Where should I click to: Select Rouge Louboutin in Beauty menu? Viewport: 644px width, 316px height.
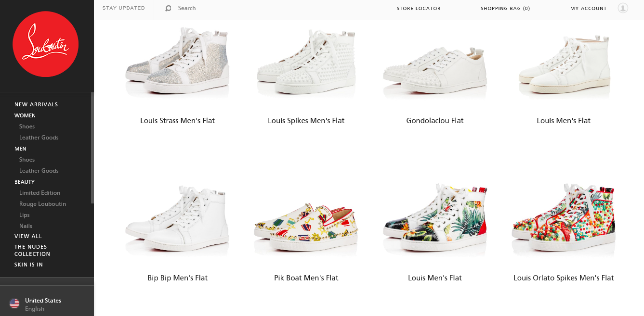(x=43, y=204)
